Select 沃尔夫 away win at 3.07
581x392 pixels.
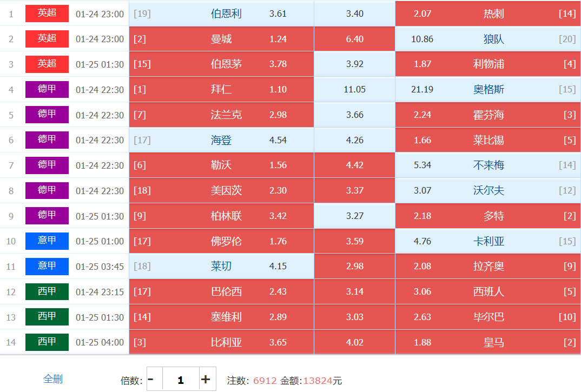pyautogui.click(x=487, y=190)
